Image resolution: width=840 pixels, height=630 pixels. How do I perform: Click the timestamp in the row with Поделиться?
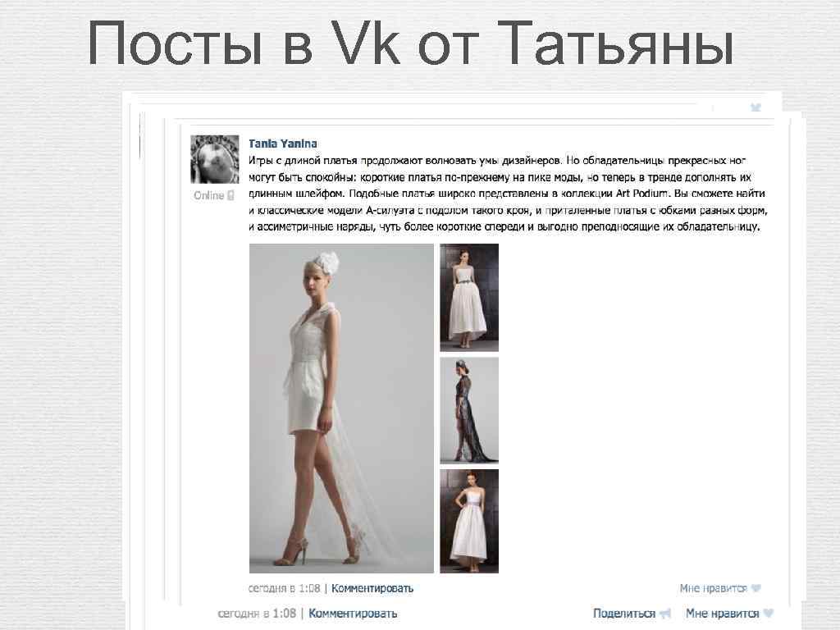(257, 614)
